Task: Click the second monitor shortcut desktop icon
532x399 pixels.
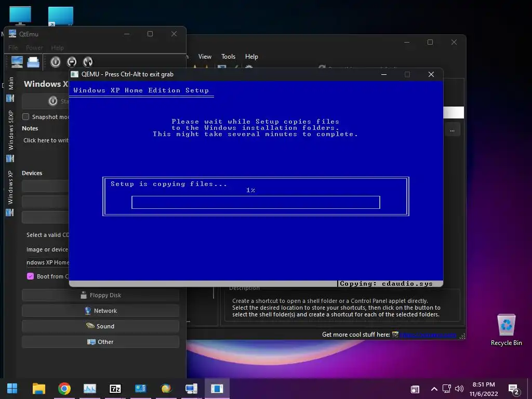Action: click(x=61, y=16)
